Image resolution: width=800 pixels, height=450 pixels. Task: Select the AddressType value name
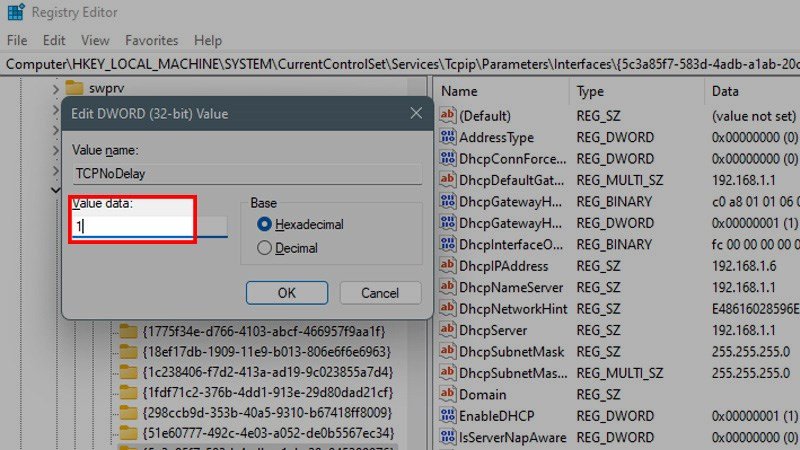496,137
